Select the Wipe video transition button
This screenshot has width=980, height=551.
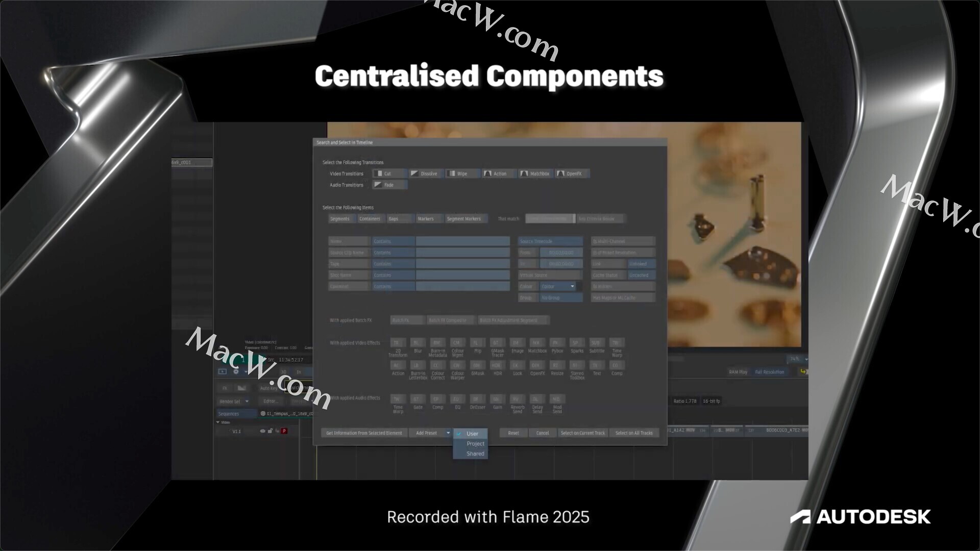click(463, 173)
